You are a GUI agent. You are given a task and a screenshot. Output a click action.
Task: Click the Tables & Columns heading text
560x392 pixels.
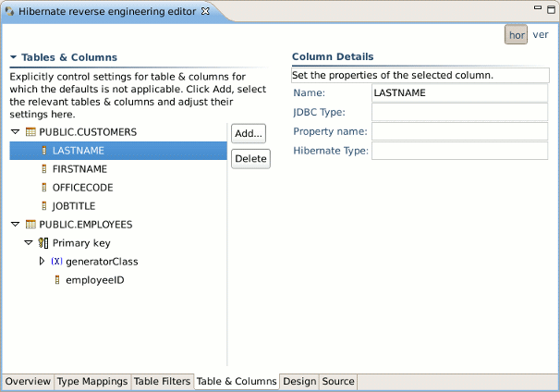click(x=69, y=57)
